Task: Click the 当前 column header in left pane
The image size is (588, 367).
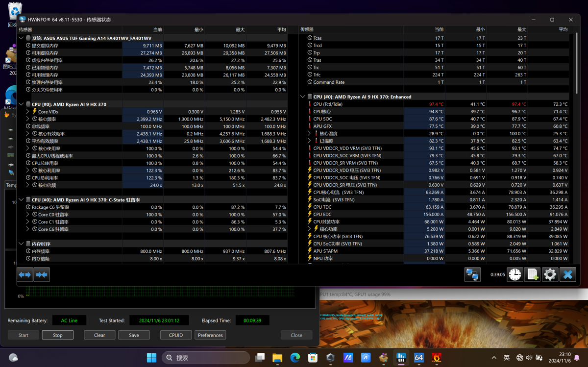Action: pyautogui.click(x=143, y=29)
